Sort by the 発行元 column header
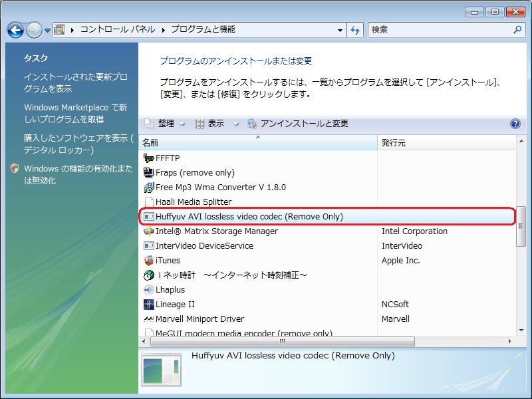Viewport: 532px width, 399px height. point(393,143)
